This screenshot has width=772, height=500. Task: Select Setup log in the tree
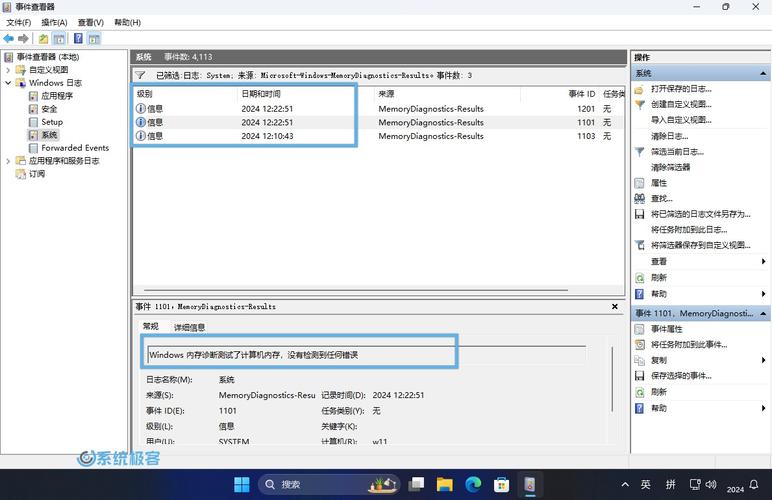52,122
